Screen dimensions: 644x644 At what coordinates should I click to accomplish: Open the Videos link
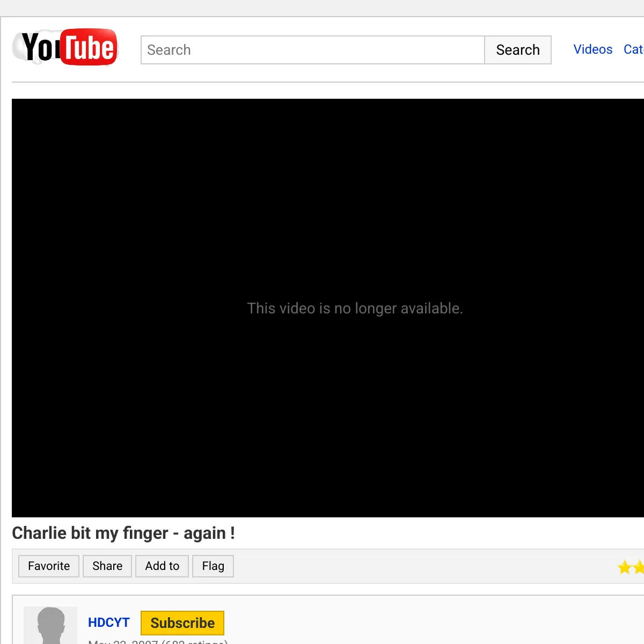[x=592, y=49]
